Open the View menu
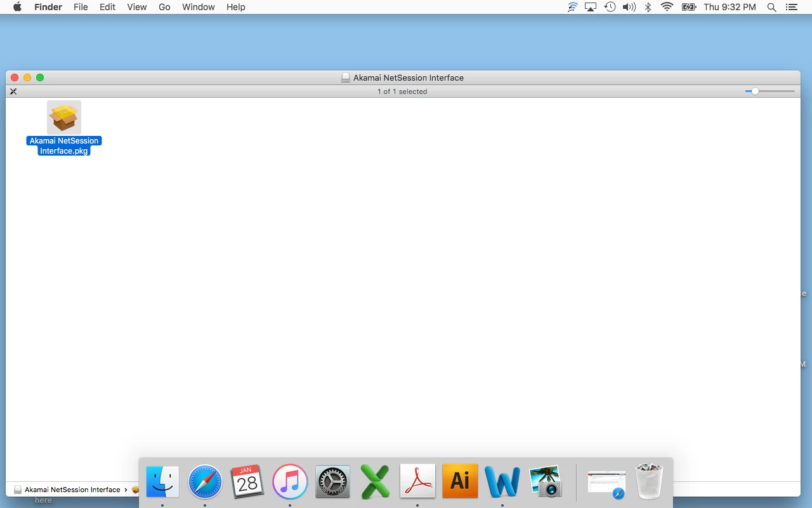The image size is (812, 508). click(137, 7)
